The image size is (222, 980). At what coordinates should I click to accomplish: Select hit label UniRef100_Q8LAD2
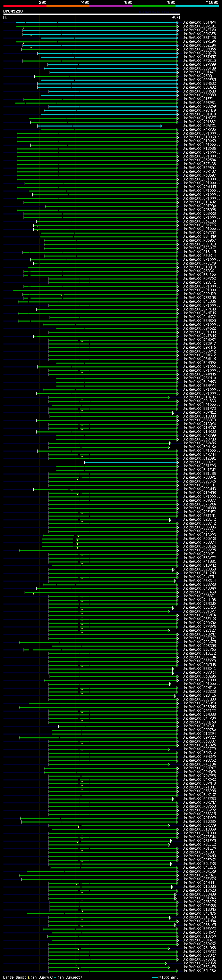(199, 88)
